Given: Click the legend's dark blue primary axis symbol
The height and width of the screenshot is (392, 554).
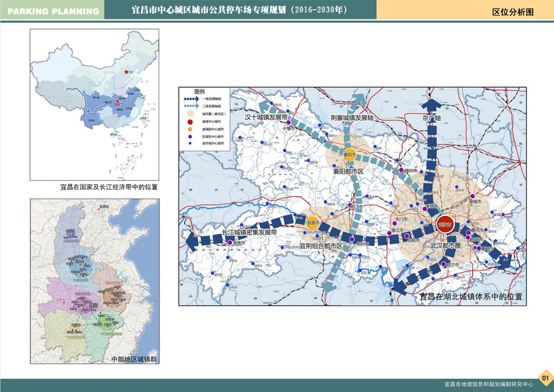Looking at the screenshot, I should click(193, 99).
